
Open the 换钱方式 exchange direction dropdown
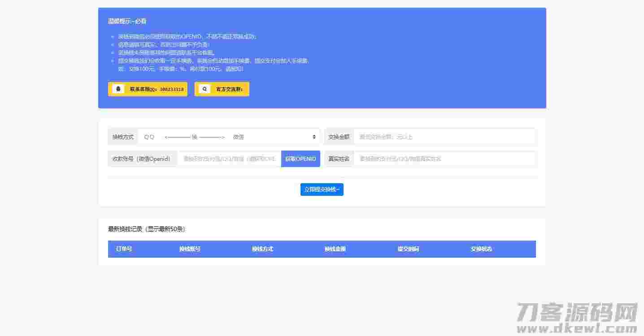(x=229, y=137)
